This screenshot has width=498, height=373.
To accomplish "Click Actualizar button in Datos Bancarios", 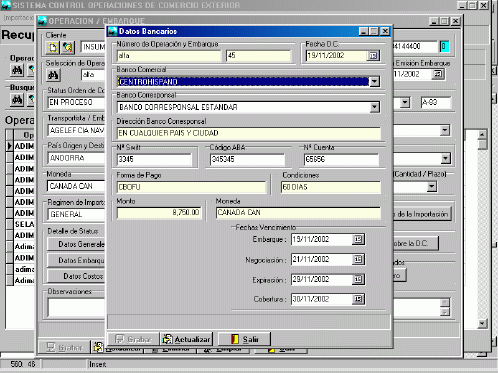I will coord(186,339).
